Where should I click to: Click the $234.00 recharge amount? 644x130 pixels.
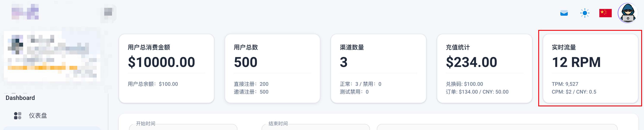tap(472, 62)
